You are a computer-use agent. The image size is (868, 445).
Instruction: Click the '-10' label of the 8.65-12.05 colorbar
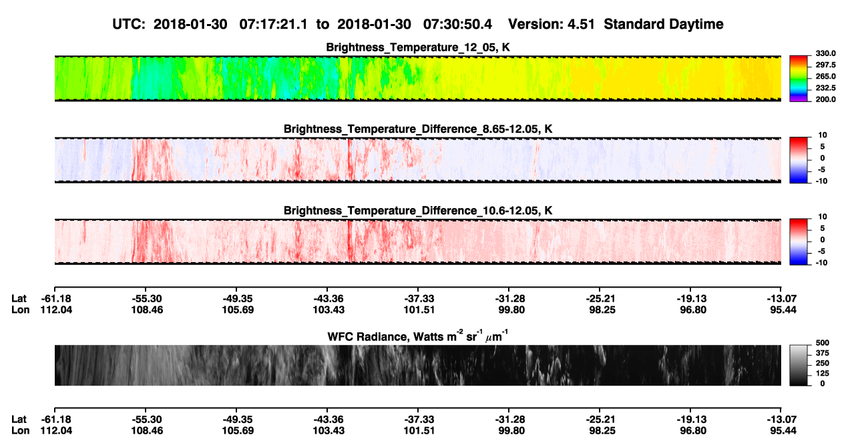[821, 181]
